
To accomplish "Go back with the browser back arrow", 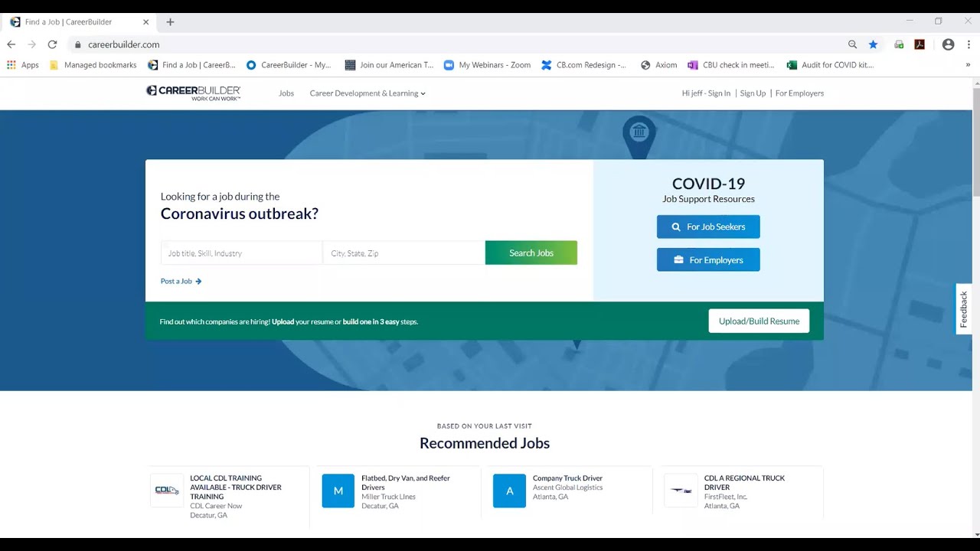I will click(x=11, y=44).
